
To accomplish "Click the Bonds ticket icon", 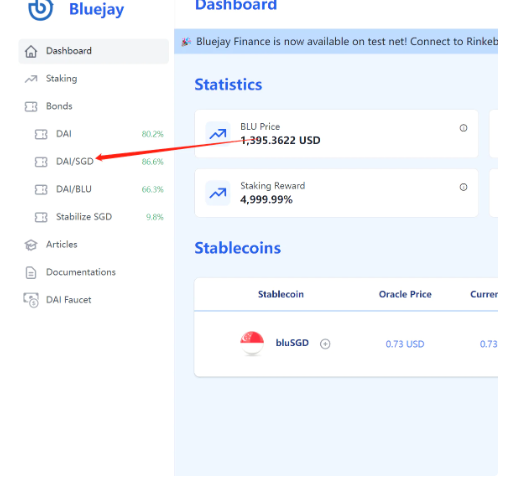I will coord(31,107).
